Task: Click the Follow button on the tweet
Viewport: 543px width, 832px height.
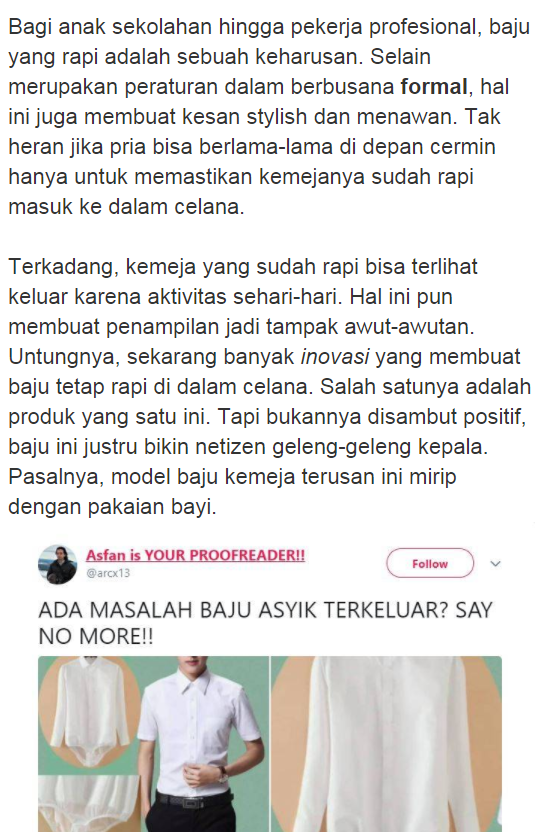Action: click(429, 564)
